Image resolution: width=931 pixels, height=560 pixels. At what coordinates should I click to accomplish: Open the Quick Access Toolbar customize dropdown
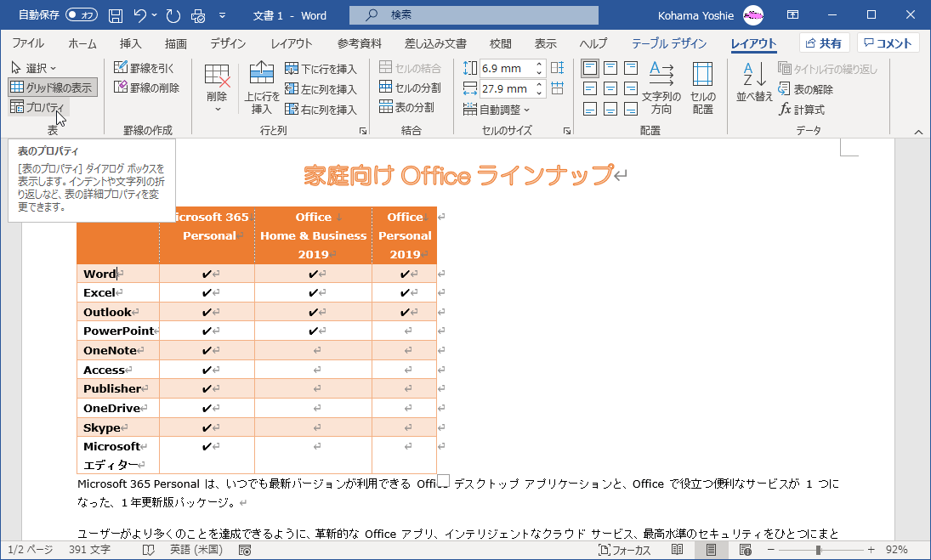pos(222,15)
